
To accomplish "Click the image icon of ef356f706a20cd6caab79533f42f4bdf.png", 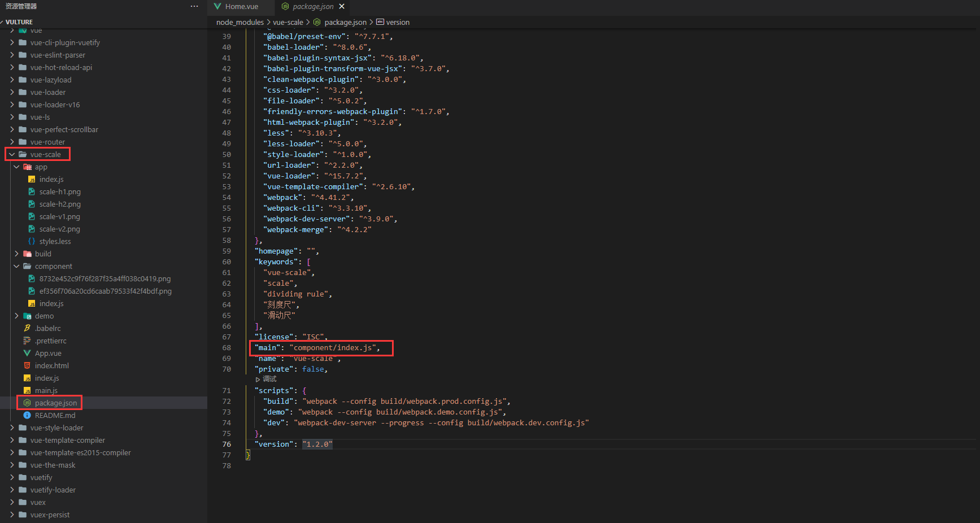I will click(32, 291).
